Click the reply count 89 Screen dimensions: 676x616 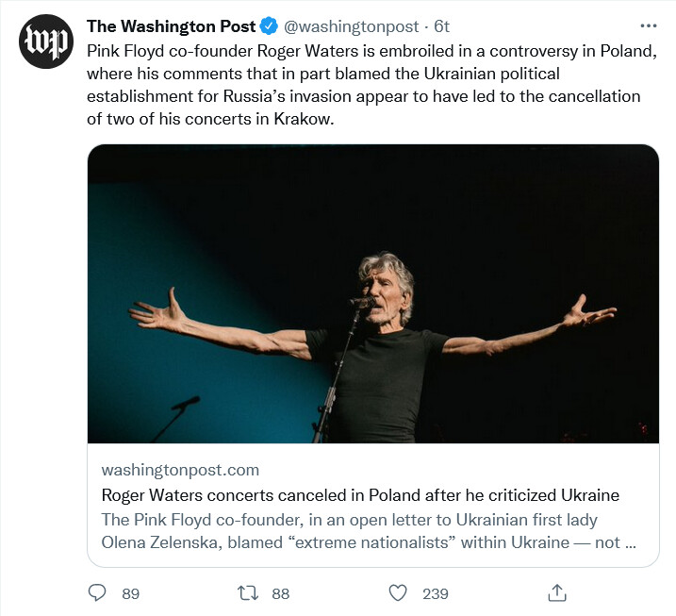tap(130, 593)
